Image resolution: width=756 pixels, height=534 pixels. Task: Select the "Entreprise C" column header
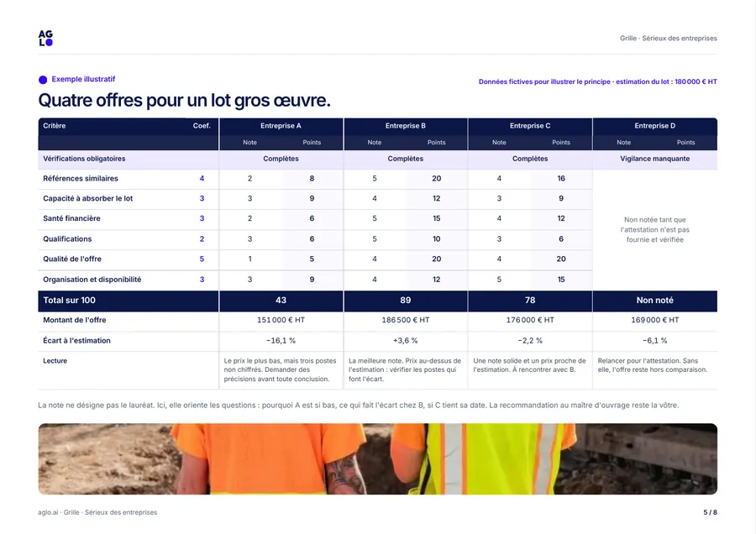[x=530, y=126]
